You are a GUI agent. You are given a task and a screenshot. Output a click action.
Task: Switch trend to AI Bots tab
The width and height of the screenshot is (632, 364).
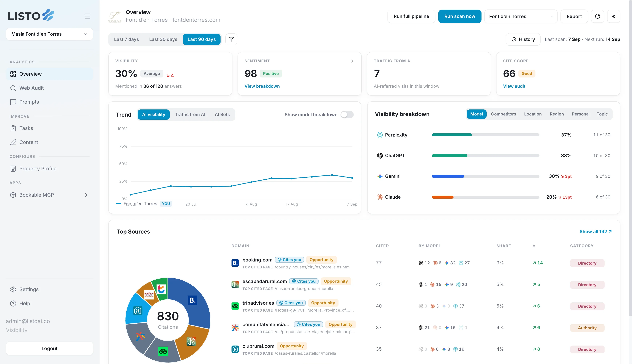tap(222, 115)
